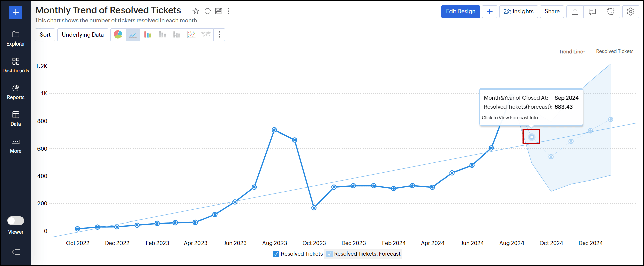644x266 pixels.
Task: Open the comments icon
Action: click(x=592, y=12)
